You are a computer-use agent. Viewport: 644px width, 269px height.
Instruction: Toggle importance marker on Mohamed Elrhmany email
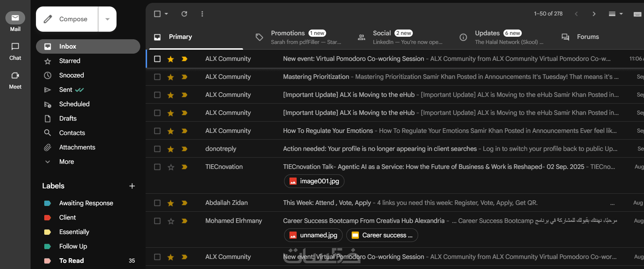tap(184, 221)
